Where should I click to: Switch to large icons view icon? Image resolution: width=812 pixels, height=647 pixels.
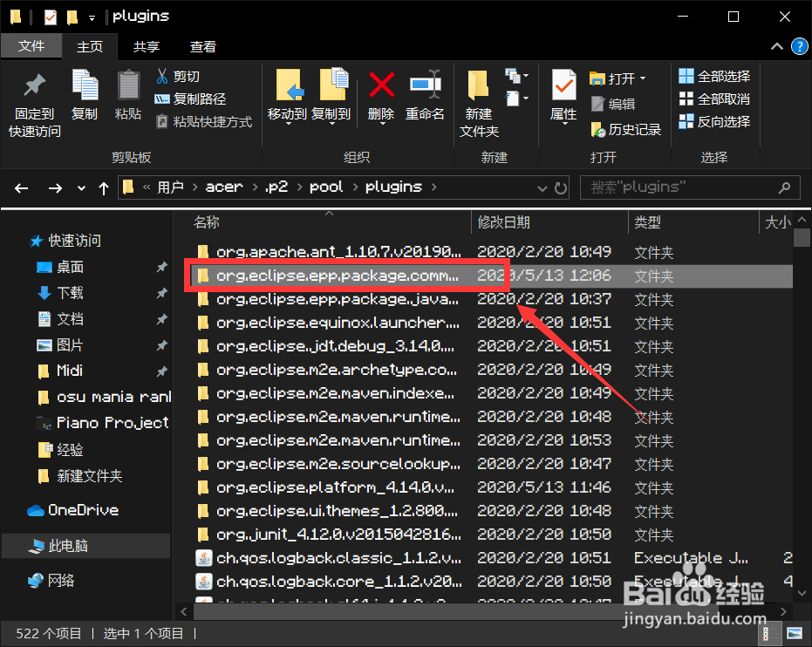point(795,633)
